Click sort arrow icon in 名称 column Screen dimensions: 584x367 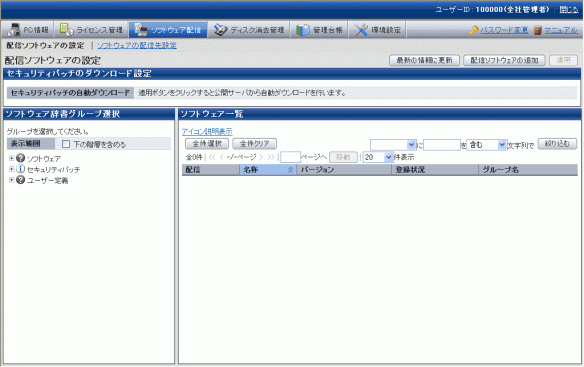pyautogui.click(x=290, y=170)
